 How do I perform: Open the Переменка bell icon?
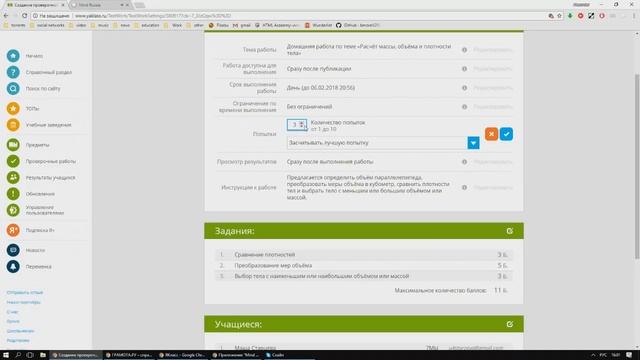[13, 267]
